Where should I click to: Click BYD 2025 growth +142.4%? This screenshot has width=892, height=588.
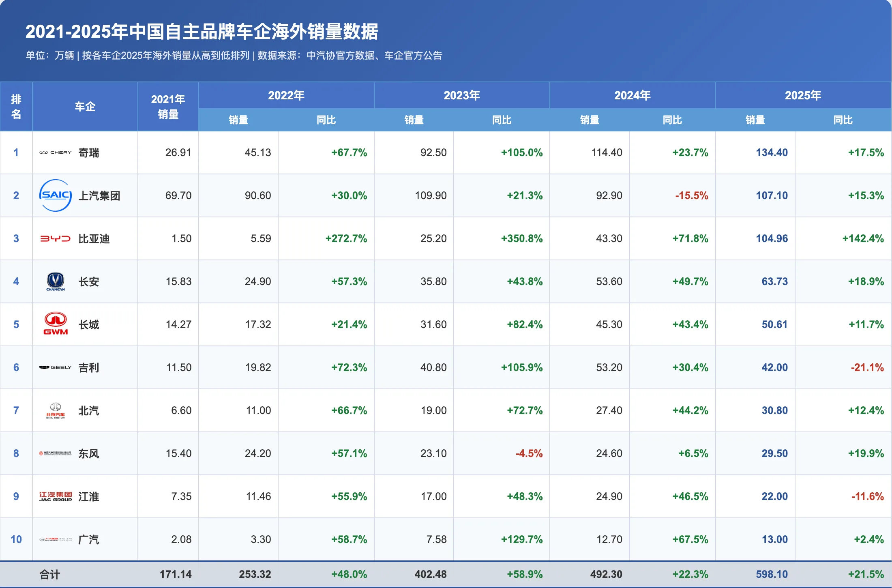click(x=863, y=238)
